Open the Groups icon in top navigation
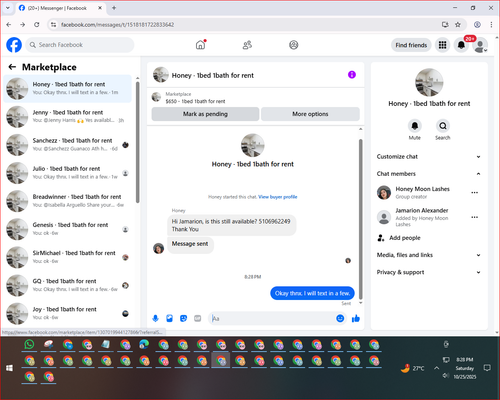 pos(294,45)
